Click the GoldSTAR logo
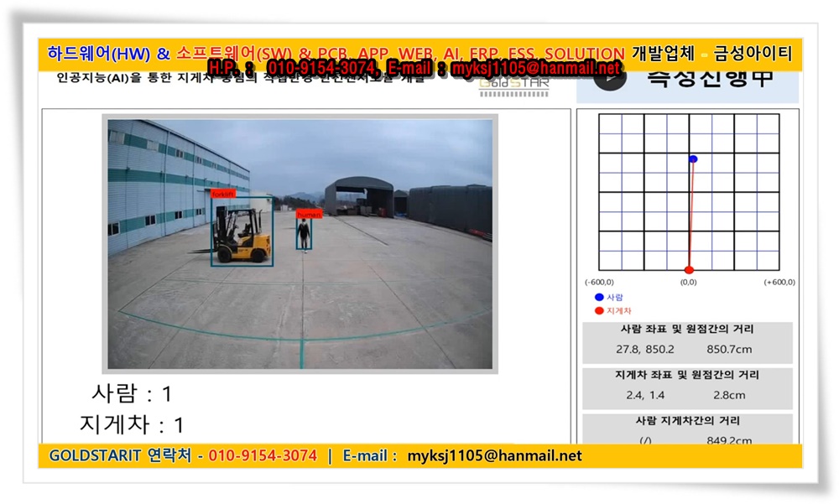The image size is (839, 504). (x=514, y=86)
